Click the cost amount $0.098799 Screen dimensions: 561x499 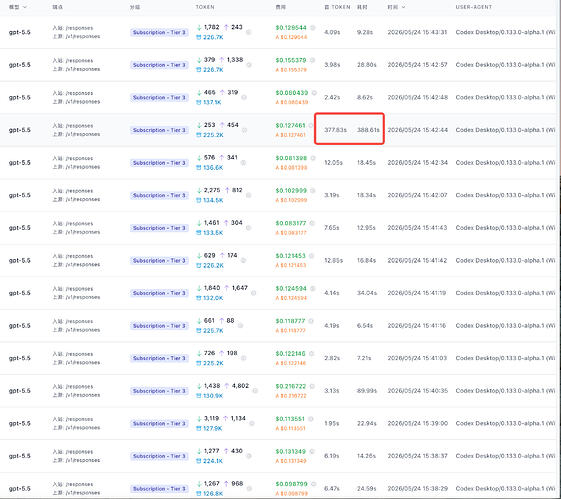pyautogui.click(x=292, y=484)
